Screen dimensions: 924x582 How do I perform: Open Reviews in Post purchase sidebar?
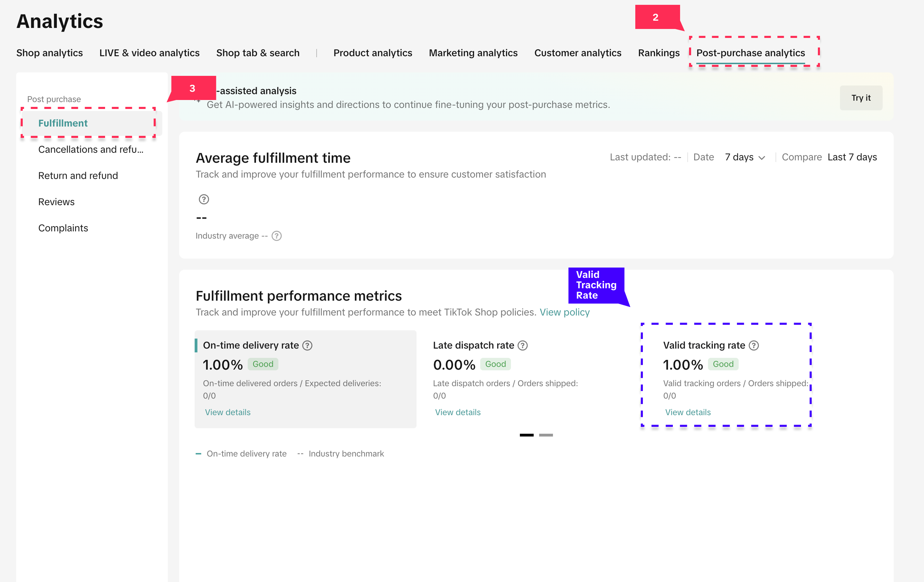click(57, 202)
